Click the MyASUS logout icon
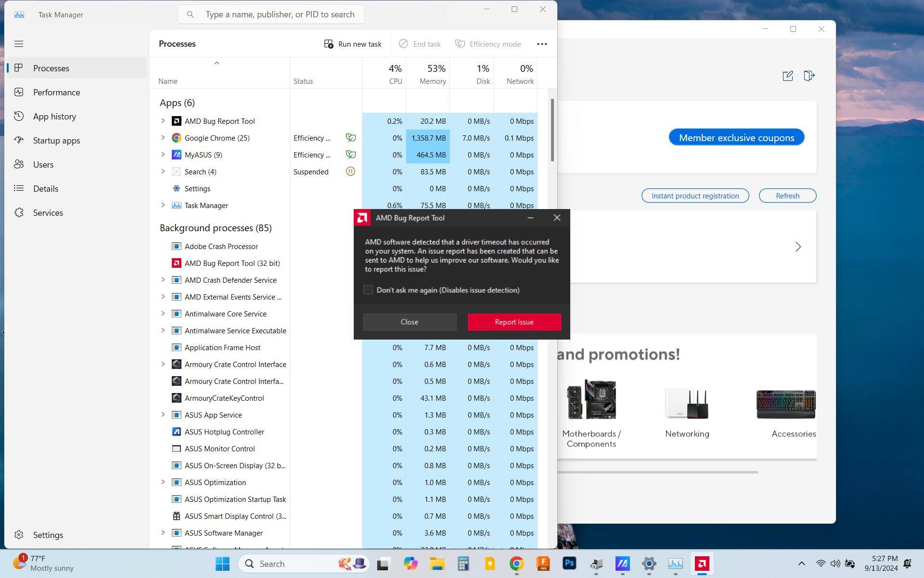 (809, 76)
